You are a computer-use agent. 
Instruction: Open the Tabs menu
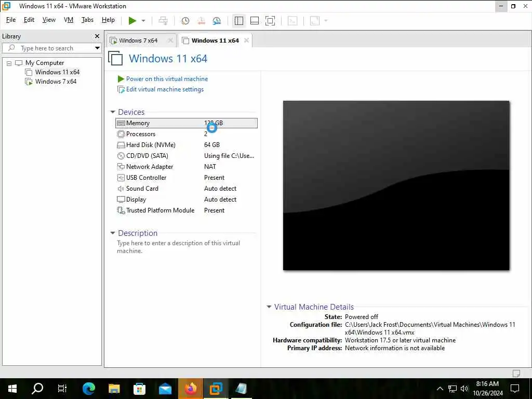(87, 20)
